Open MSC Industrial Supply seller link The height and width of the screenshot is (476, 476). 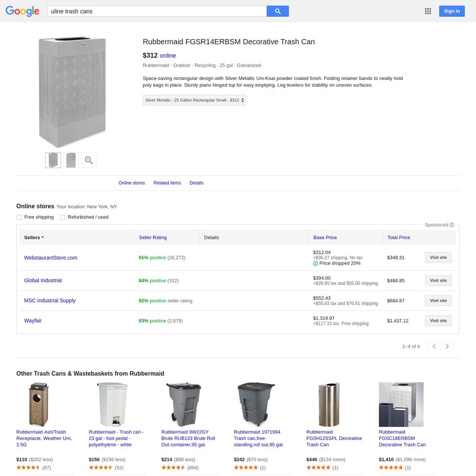click(x=50, y=300)
